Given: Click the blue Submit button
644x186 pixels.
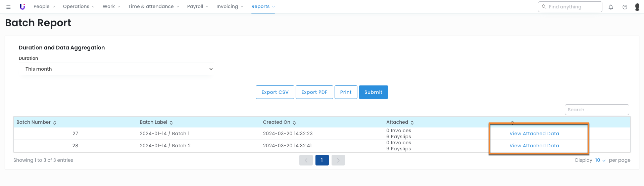Looking at the screenshot, I should [x=373, y=92].
